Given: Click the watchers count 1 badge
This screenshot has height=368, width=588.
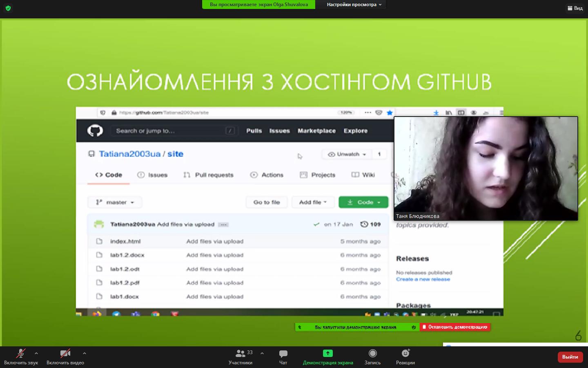Looking at the screenshot, I should tap(379, 154).
